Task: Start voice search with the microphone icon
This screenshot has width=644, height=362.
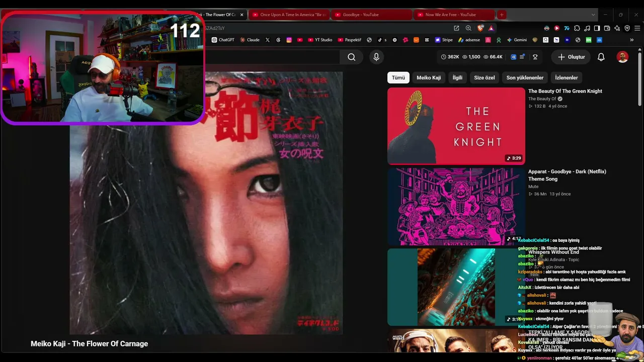Action: click(x=376, y=57)
